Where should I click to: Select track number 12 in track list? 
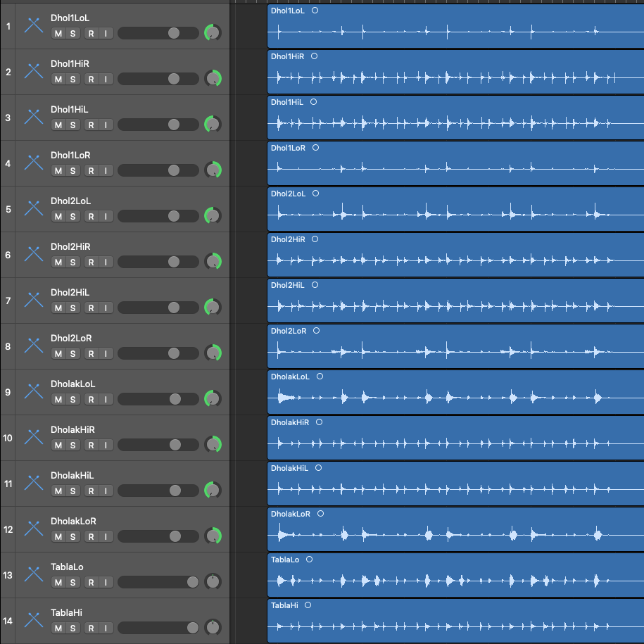[8, 529]
